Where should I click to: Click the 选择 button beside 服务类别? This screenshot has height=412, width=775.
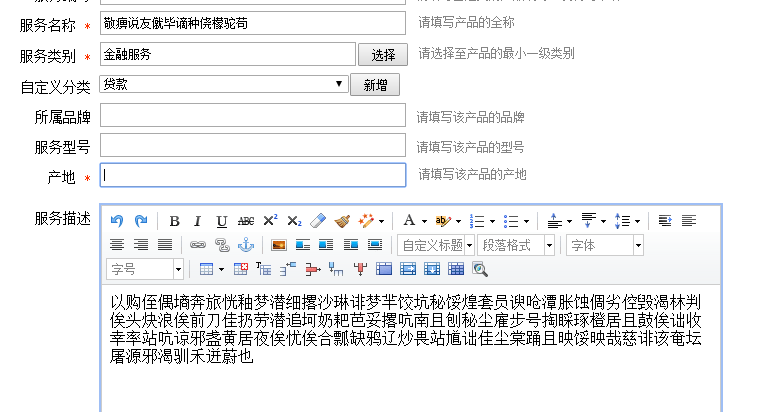click(383, 54)
